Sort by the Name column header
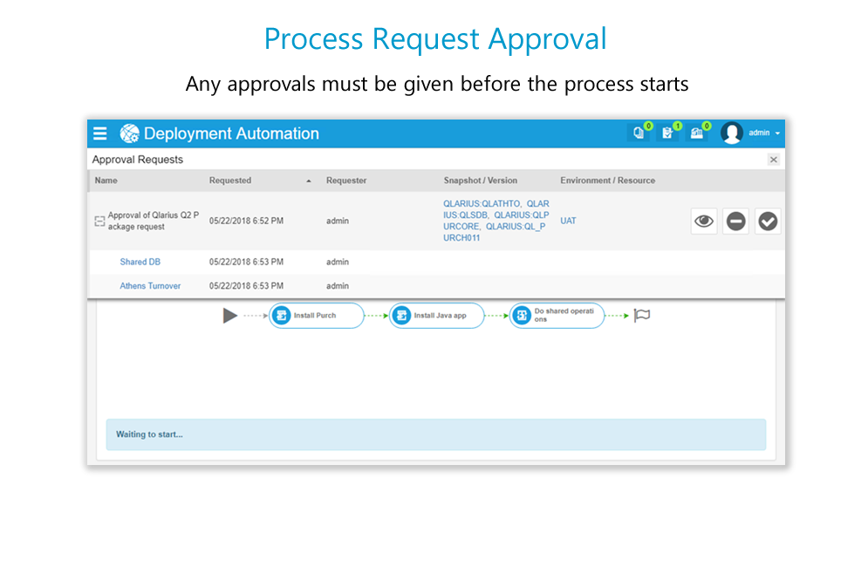 point(106,181)
